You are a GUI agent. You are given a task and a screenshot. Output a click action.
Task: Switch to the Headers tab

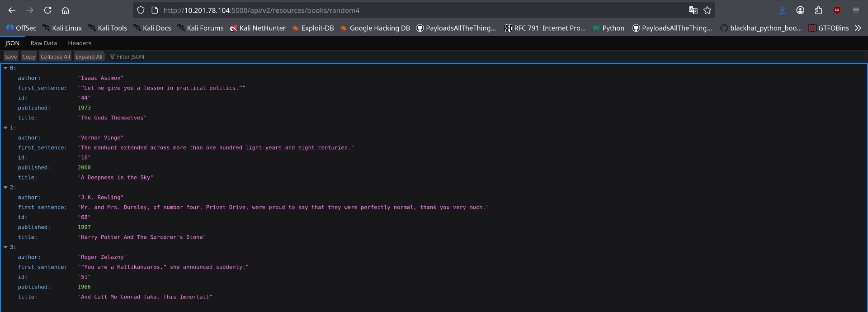80,43
